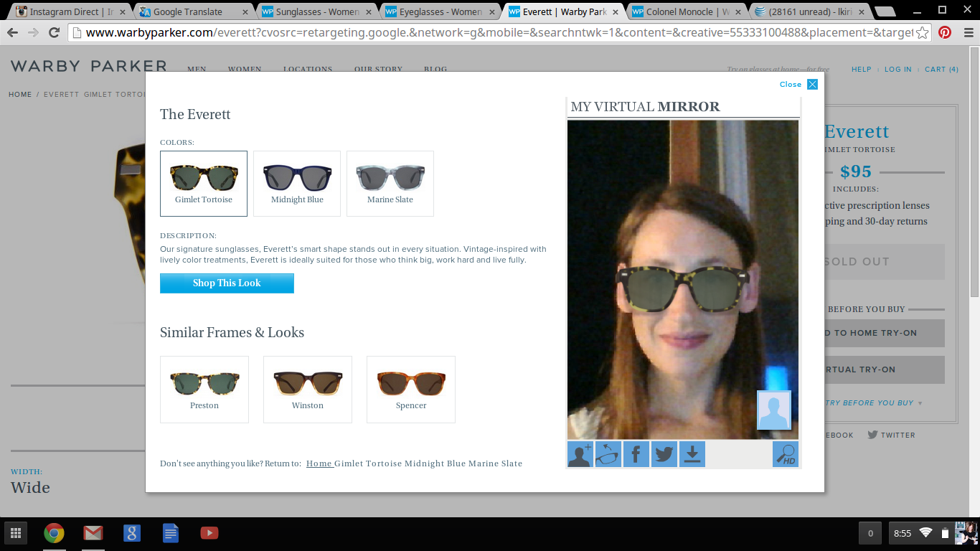Click the Midnight Blue footer link
The width and height of the screenshot is (980, 551).
click(435, 463)
